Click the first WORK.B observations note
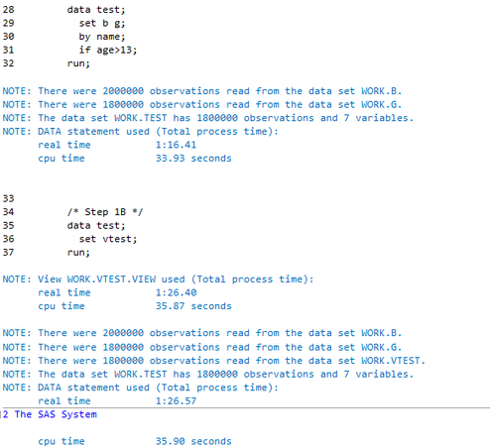Viewport: 490px width, 448px height. [202, 91]
